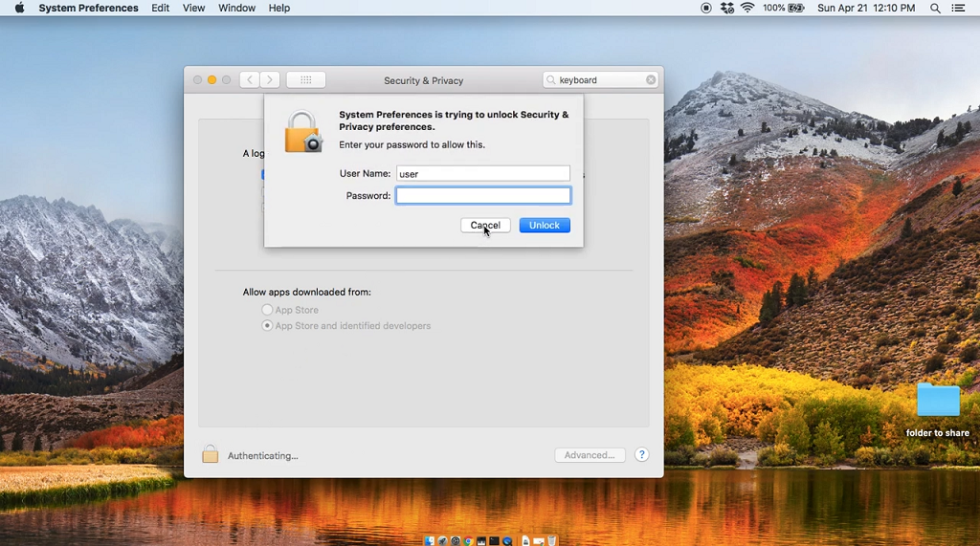Open the System Preferences menu
This screenshot has height=546, width=980.
[88, 8]
